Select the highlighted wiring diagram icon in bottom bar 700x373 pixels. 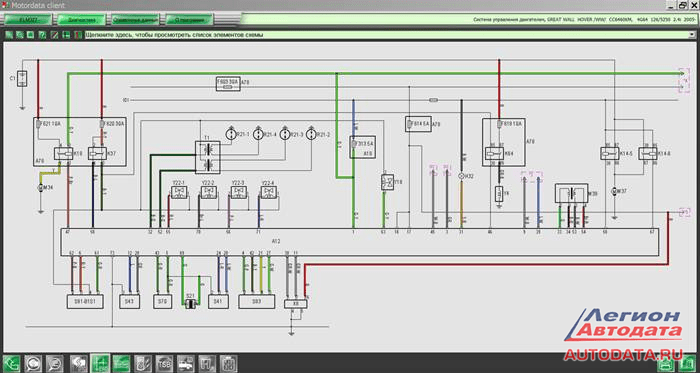point(99,362)
